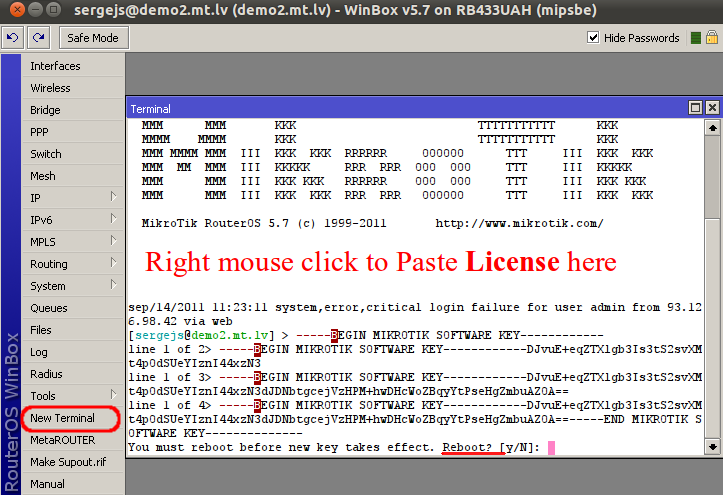Open New Terminal from sidebar
The height and width of the screenshot is (495, 723).
click(62, 418)
